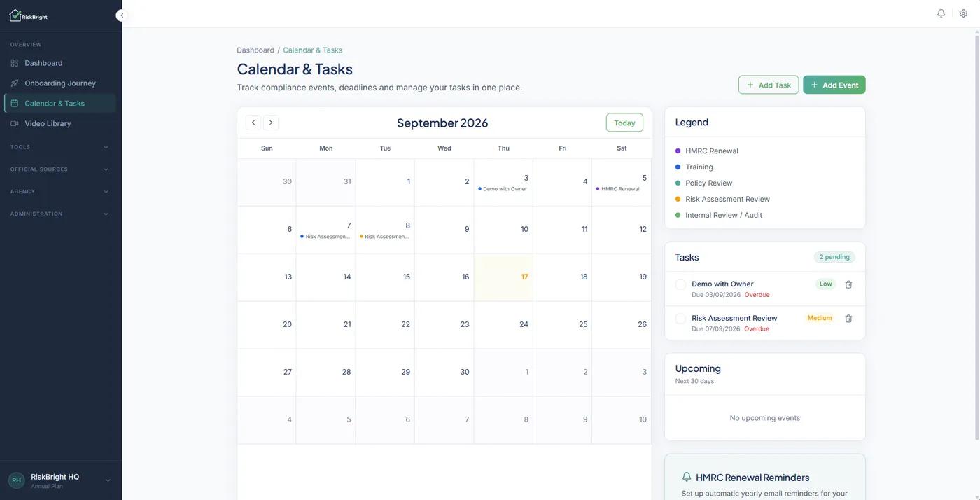Open settings via the gear icon
This screenshot has height=500, width=980.
pyautogui.click(x=963, y=13)
